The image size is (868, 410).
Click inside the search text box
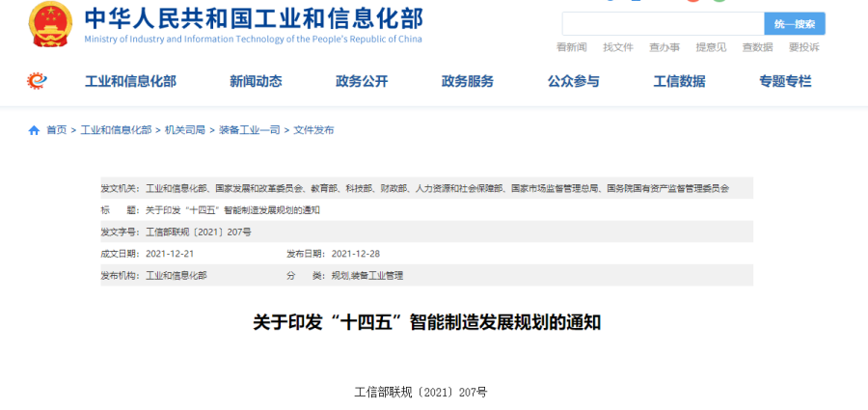[663, 24]
